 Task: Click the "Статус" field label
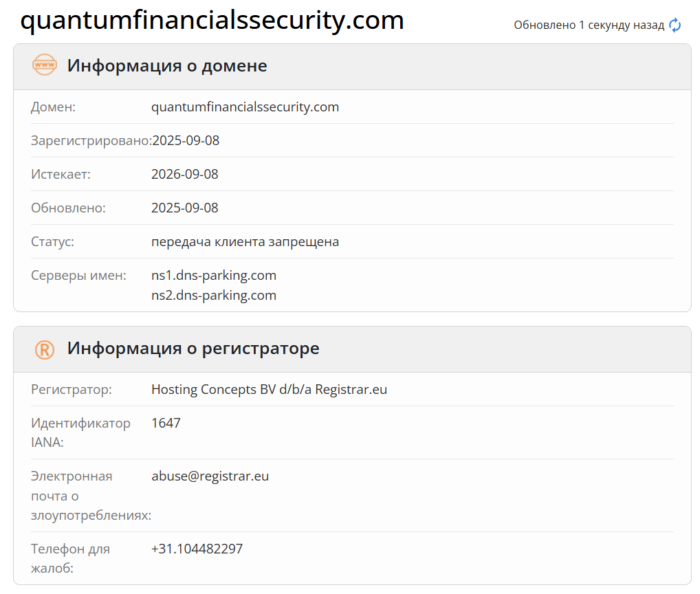pyautogui.click(x=52, y=242)
